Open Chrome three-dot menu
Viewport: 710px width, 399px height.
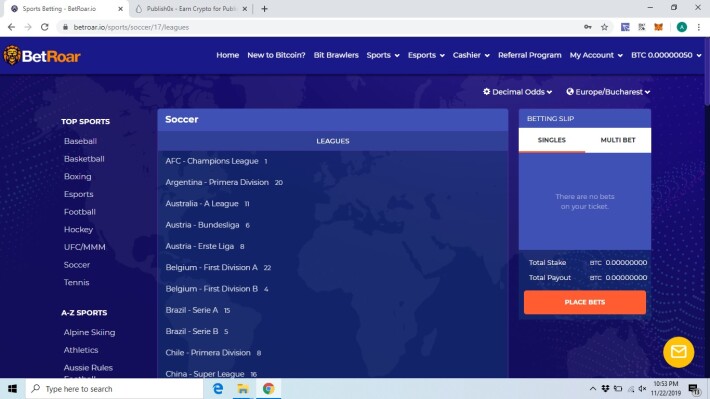(x=699, y=27)
